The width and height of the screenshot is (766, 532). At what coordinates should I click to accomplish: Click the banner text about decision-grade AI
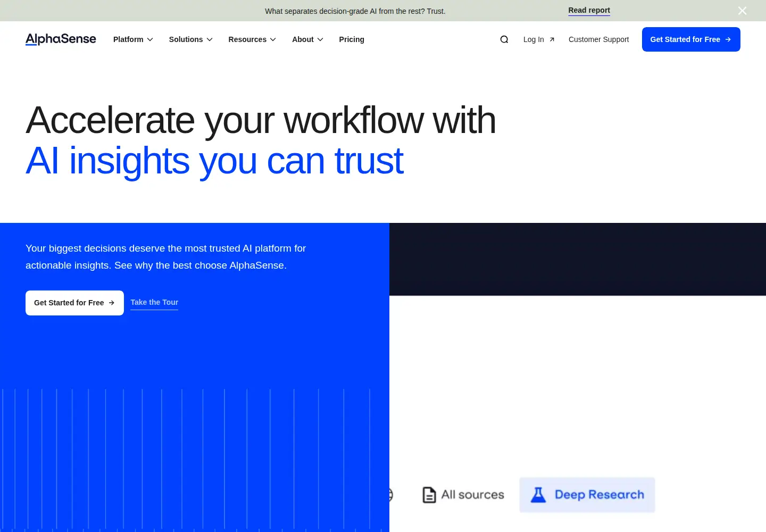coord(355,11)
